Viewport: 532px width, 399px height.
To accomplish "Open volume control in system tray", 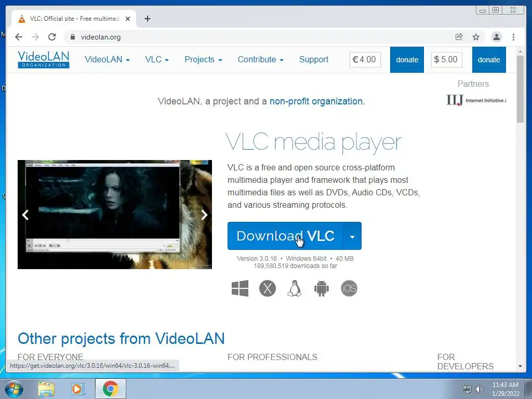I will point(479,389).
